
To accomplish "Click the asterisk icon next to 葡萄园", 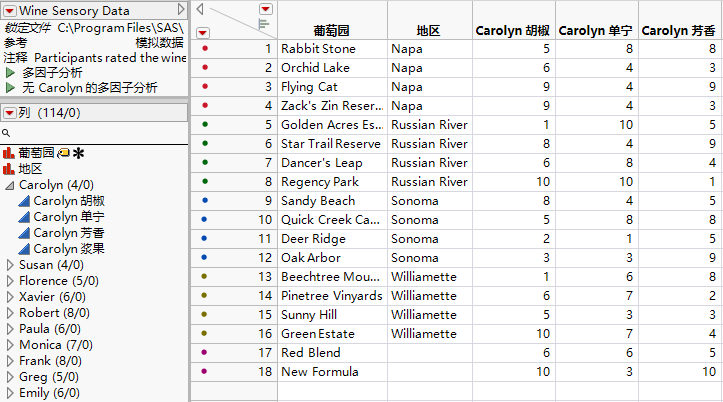I will pyautogui.click(x=79, y=153).
